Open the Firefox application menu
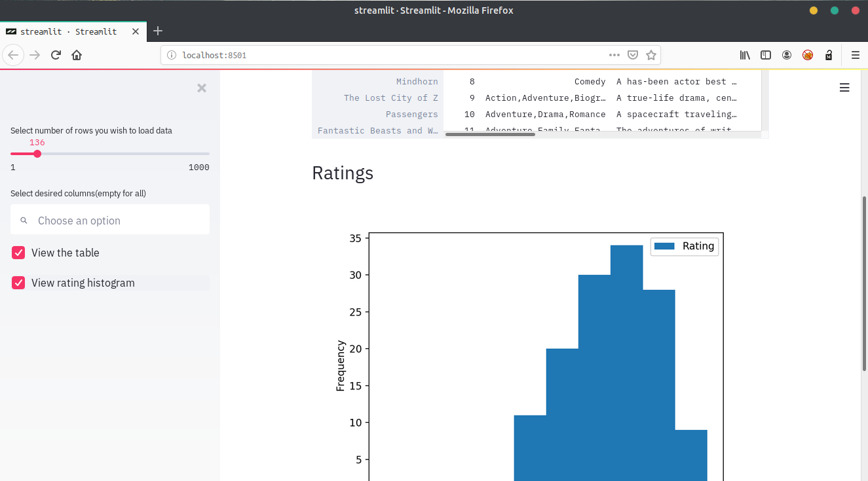Image resolution: width=868 pixels, height=481 pixels. coord(856,55)
